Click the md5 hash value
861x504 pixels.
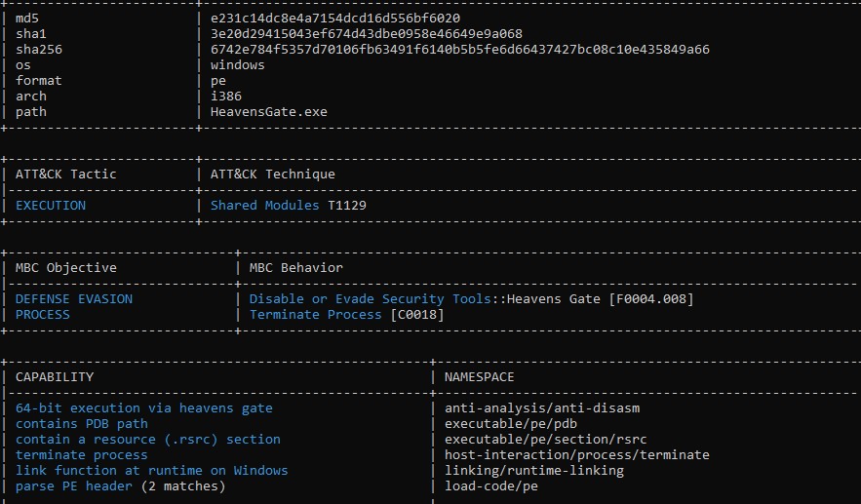pos(335,19)
